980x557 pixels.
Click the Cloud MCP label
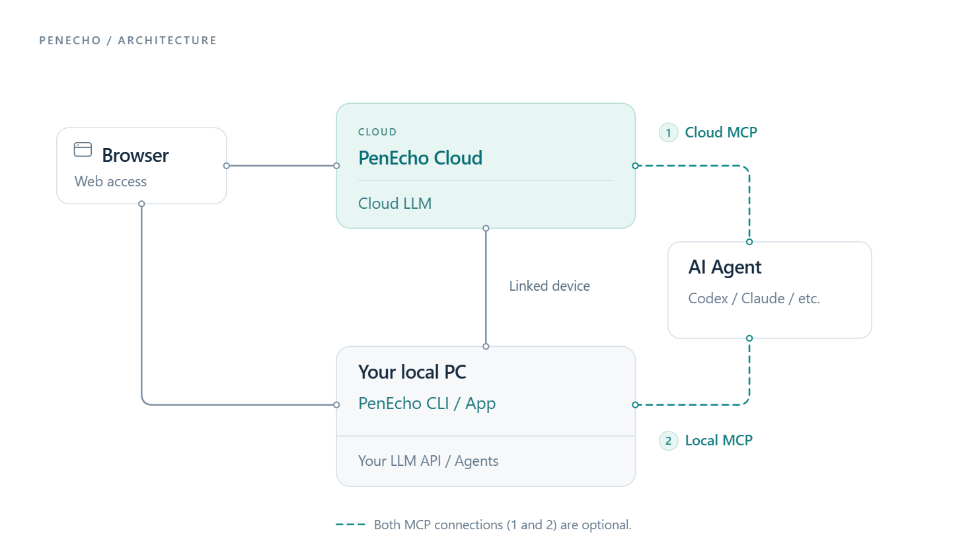tap(721, 133)
